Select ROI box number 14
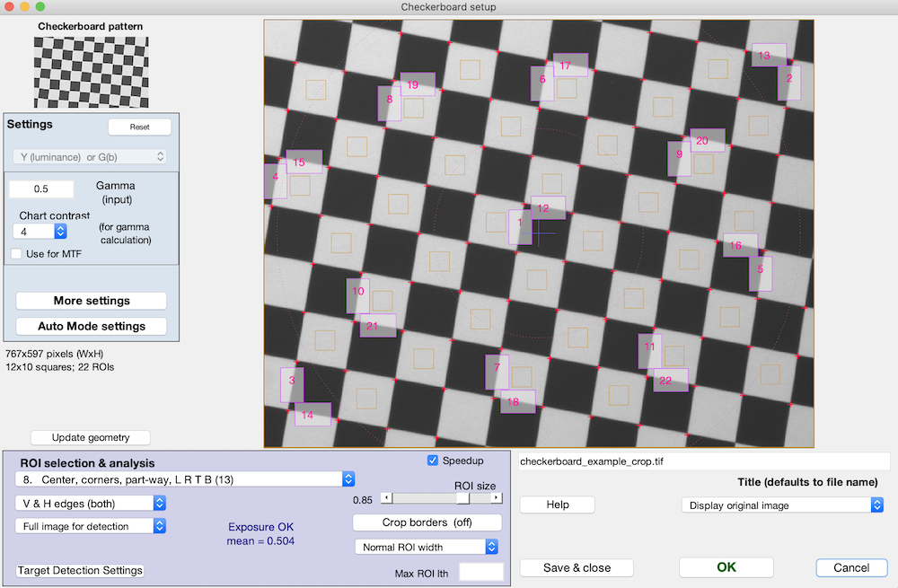Image resolution: width=898 pixels, height=588 pixels. pos(313,415)
